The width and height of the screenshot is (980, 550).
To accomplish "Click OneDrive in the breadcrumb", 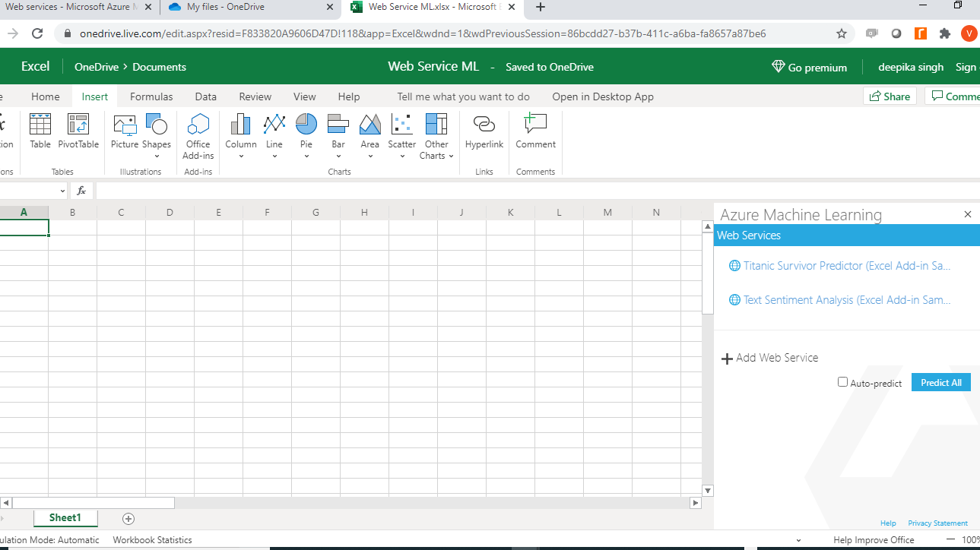I will tap(97, 67).
